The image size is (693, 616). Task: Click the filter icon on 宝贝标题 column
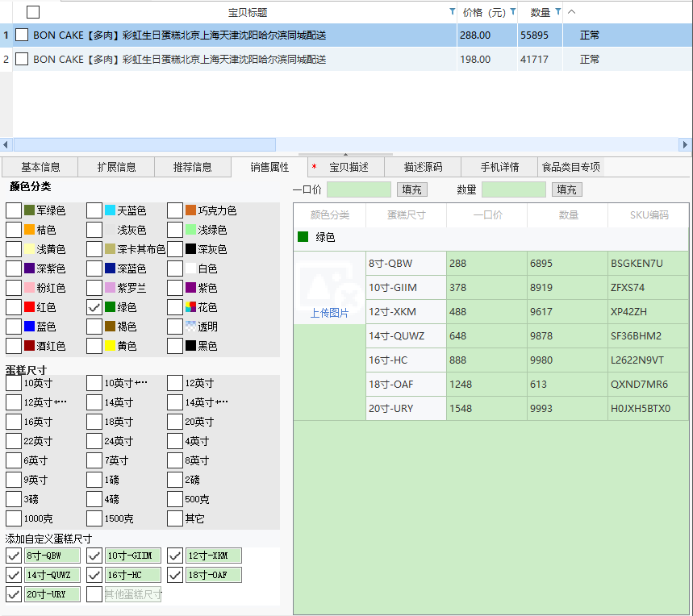452,12
